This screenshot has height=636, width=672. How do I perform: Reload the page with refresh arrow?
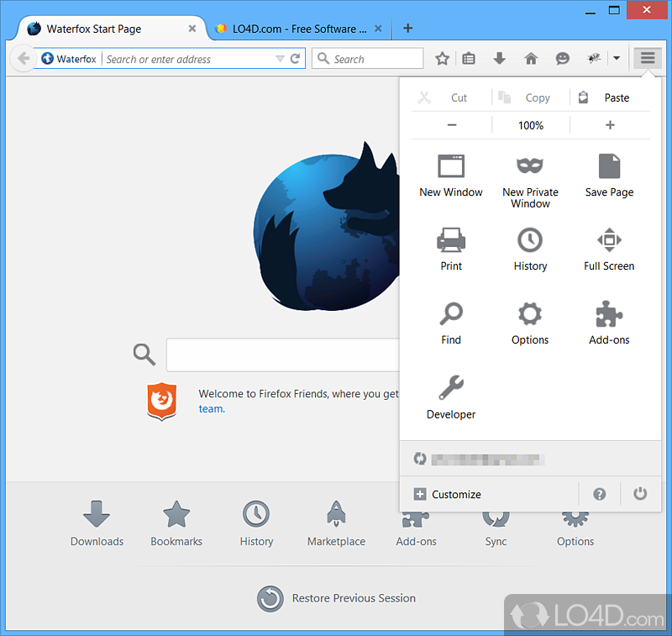pos(295,59)
